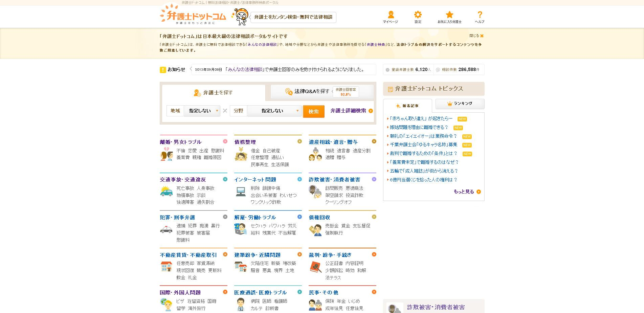This screenshot has height=313, width=644.
Task: Open article 千葉弁護士会「ゆるキャラ名称」募集
Action: click(x=423, y=144)
